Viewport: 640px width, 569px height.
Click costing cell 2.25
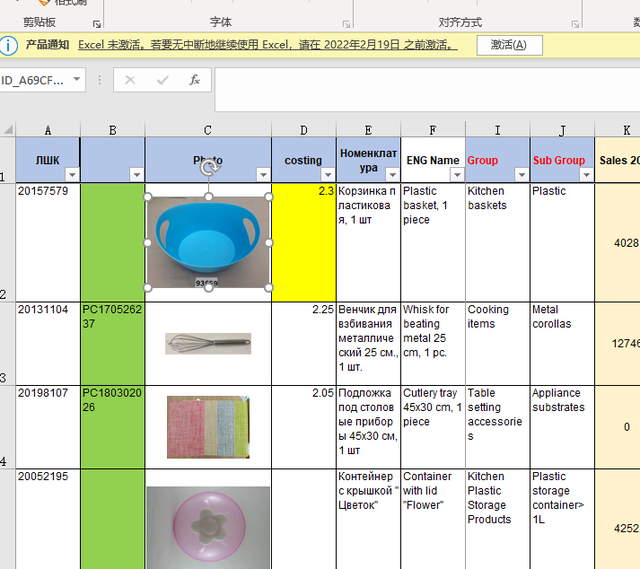304,344
